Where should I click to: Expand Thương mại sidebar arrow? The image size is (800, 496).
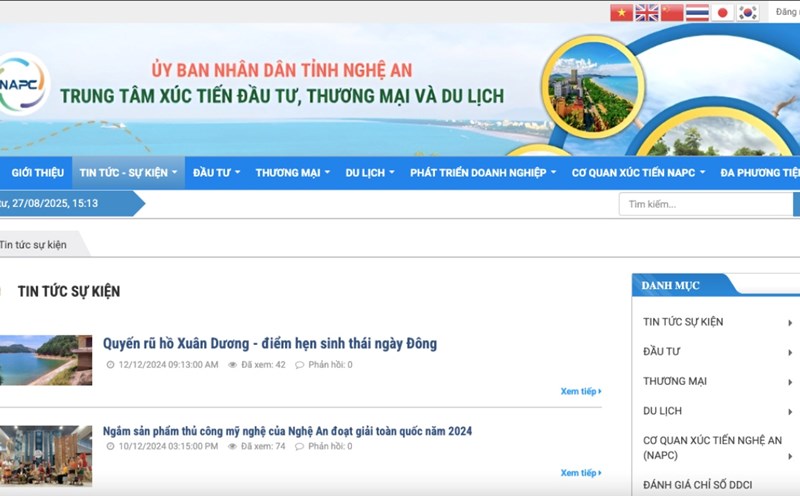(790, 382)
